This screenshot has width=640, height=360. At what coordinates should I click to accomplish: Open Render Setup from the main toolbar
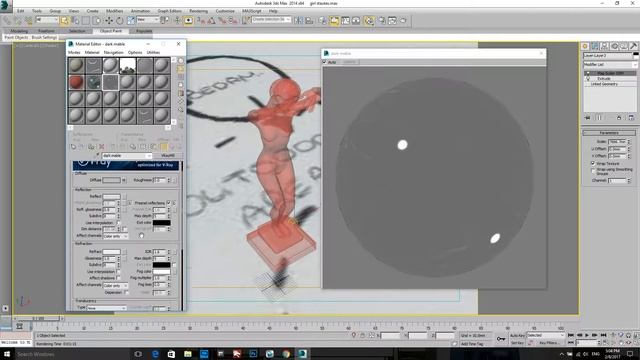pos(382,20)
